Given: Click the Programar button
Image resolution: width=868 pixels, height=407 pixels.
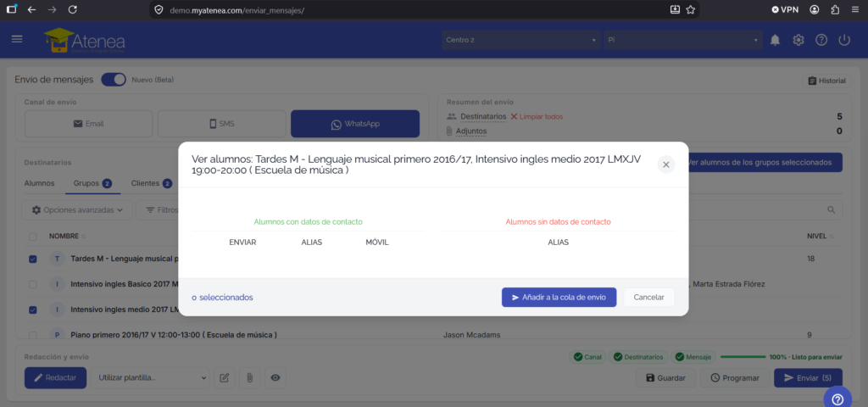Looking at the screenshot, I should tap(735, 378).
